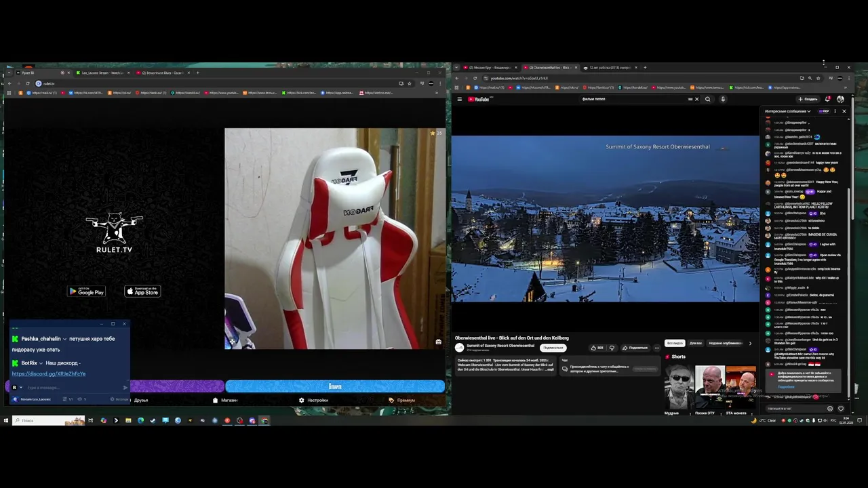Open the first Shorts thumbnail
This screenshot has height=488, width=868.
click(679, 387)
